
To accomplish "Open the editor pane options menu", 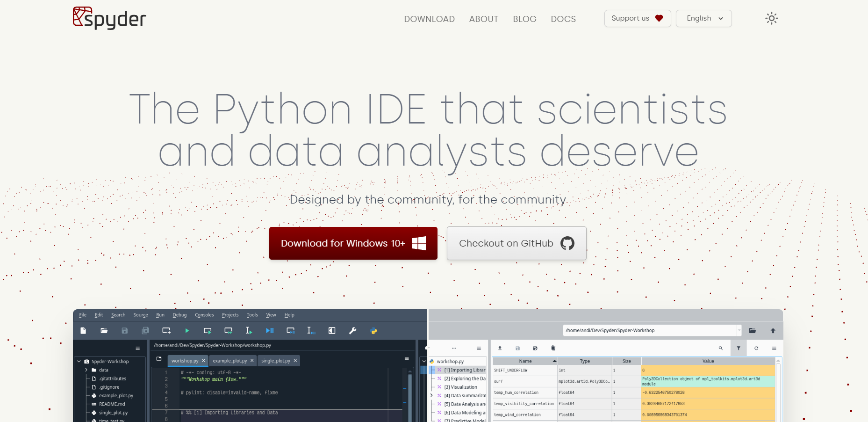I will coord(407,359).
